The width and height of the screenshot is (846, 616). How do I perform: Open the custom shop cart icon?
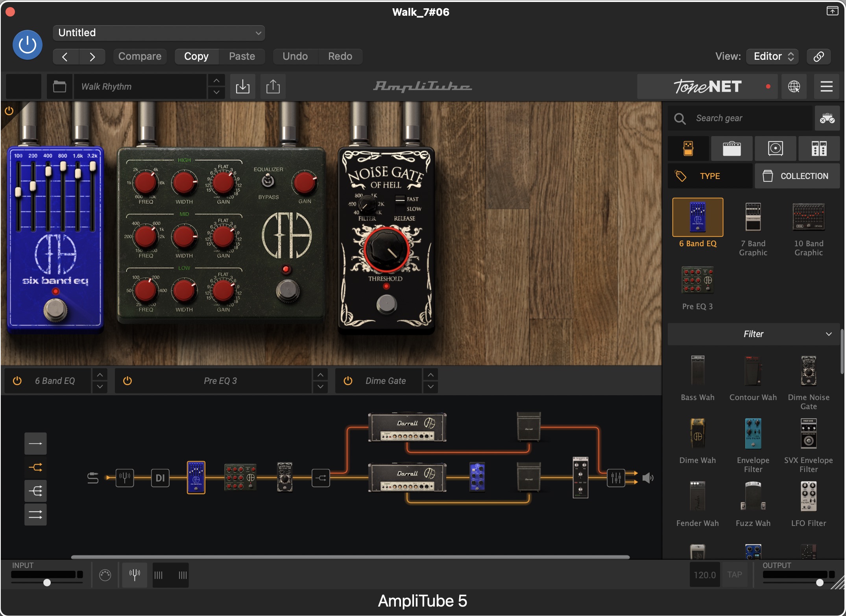point(827,118)
